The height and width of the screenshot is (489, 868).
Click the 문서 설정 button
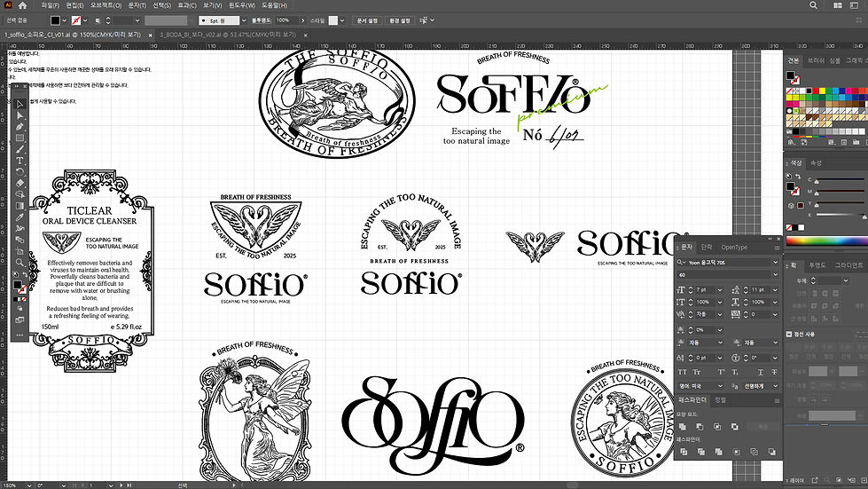click(x=367, y=20)
